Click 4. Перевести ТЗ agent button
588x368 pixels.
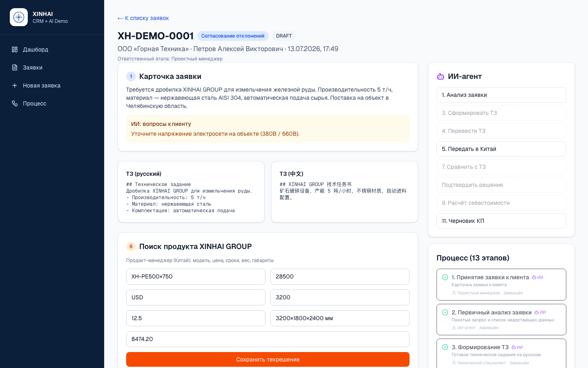click(501, 131)
